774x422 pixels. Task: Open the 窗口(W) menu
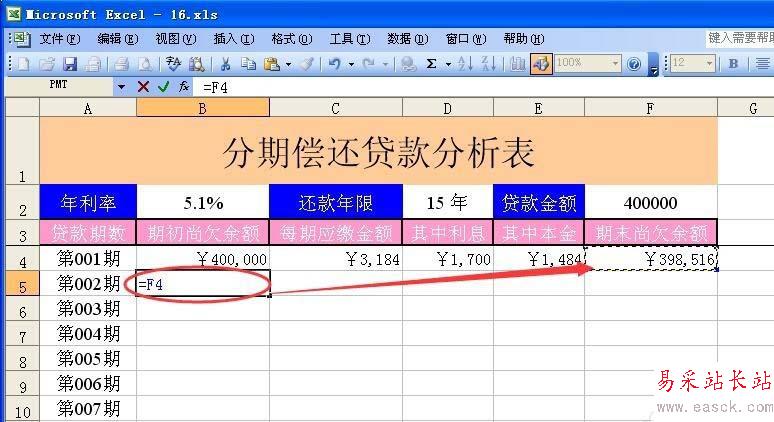(x=466, y=39)
